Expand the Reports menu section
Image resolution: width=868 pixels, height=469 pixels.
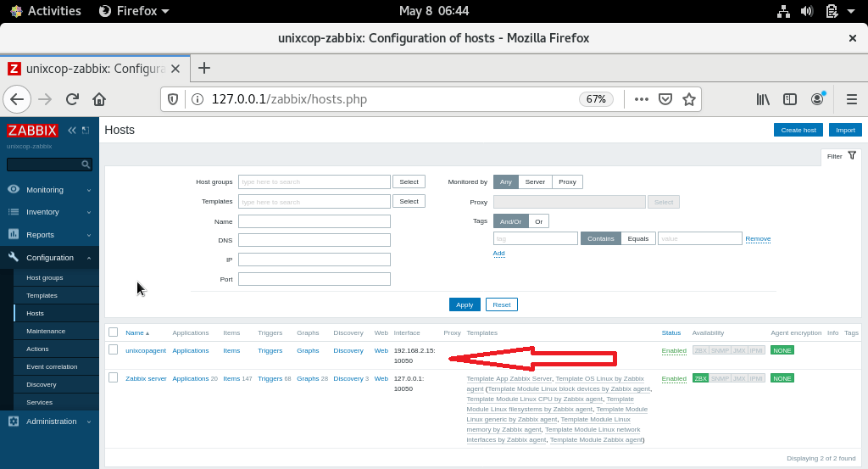(88, 235)
